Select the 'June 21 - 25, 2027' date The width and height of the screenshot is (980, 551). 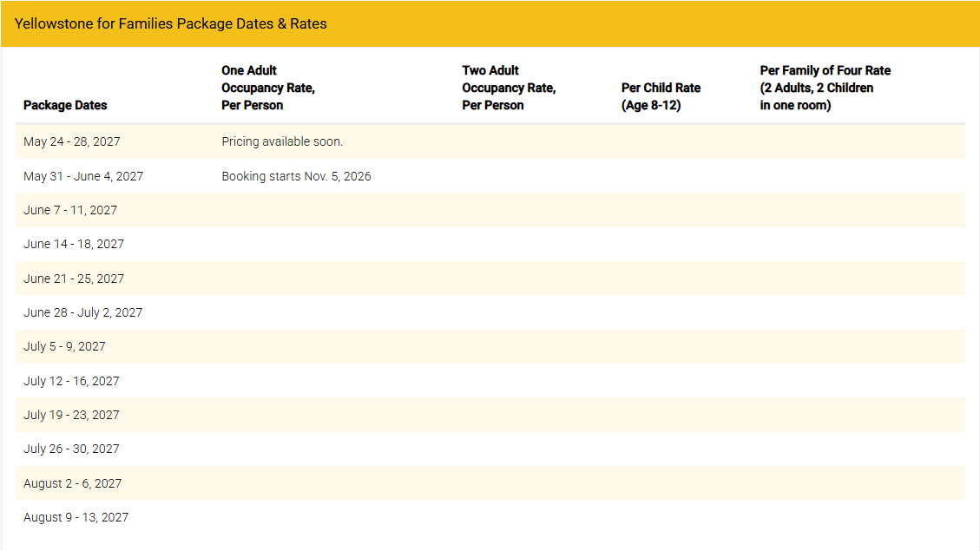(74, 279)
